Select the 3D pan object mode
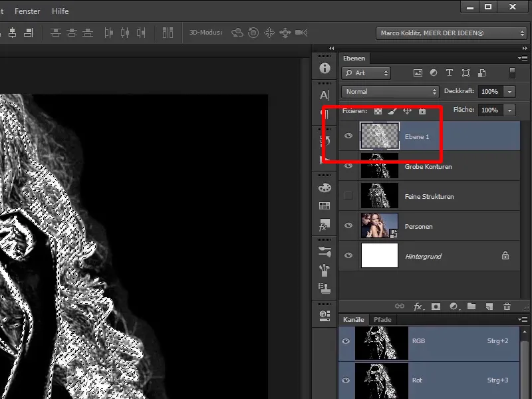532x399 pixels. pos(269,33)
